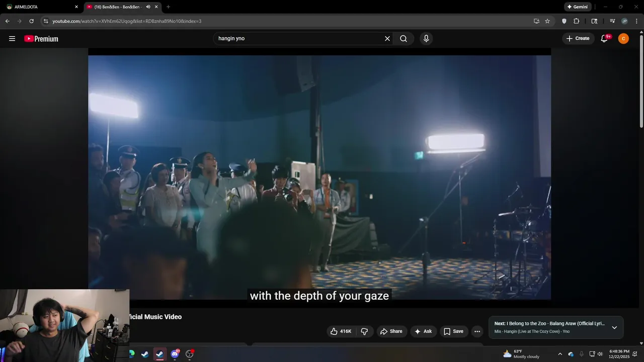Expand the Next up playlist panel
This screenshot has height=362, width=644.
point(614,327)
